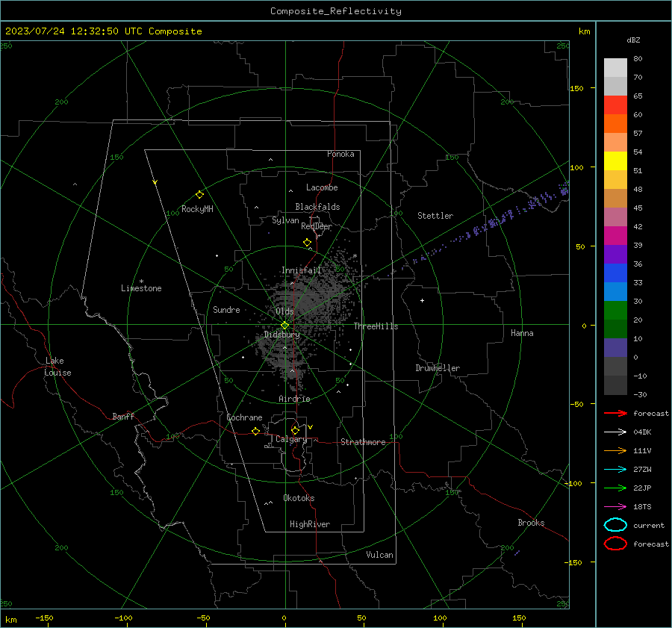The width and height of the screenshot is (672, 628).
Task: Click the 65 dBZ red color swatch
Action: coord(615,105)
